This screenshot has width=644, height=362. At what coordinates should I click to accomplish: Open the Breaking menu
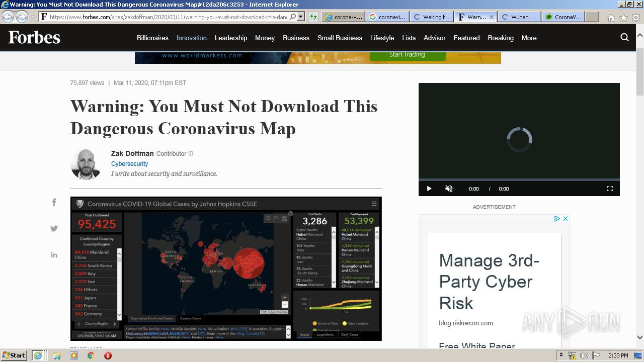pyautogui.click(x=501, y=38)
